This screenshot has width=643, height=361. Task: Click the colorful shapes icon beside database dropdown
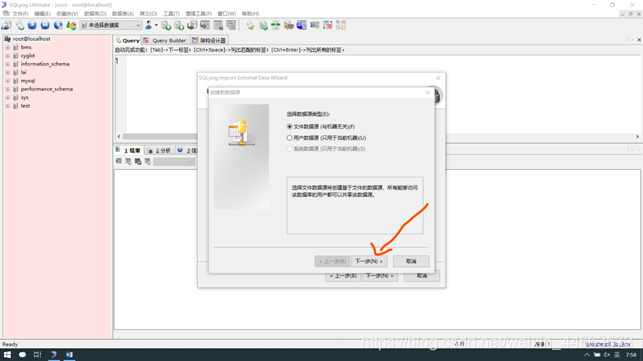coord(71,25)
